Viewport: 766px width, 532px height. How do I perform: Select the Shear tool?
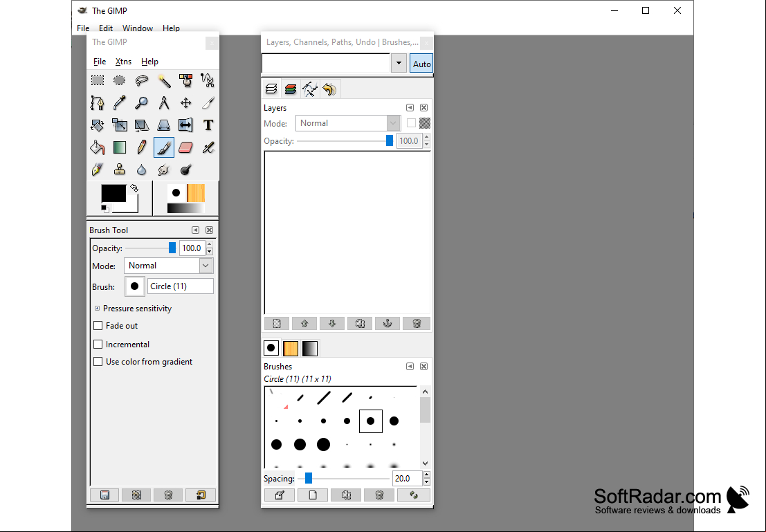142,125
